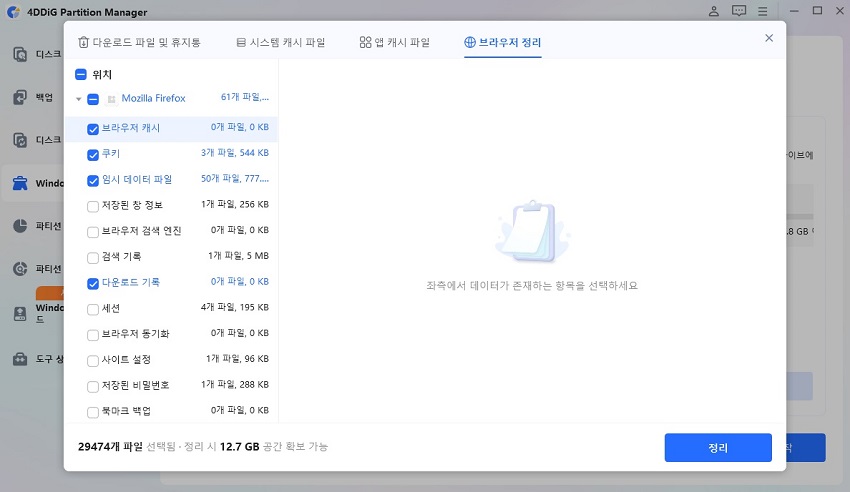Click the toolbox sidebar icon
Screen dimensions: 850x492
pos(20,359)
